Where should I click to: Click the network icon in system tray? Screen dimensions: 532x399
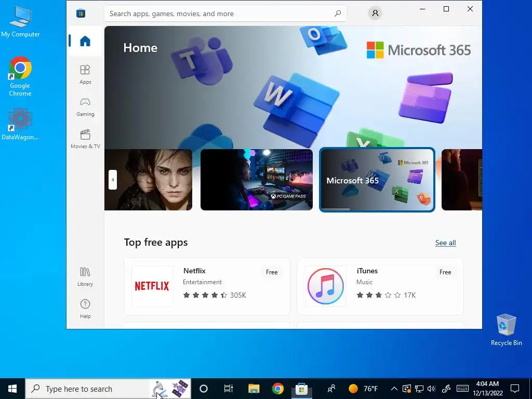click(419, 389)
